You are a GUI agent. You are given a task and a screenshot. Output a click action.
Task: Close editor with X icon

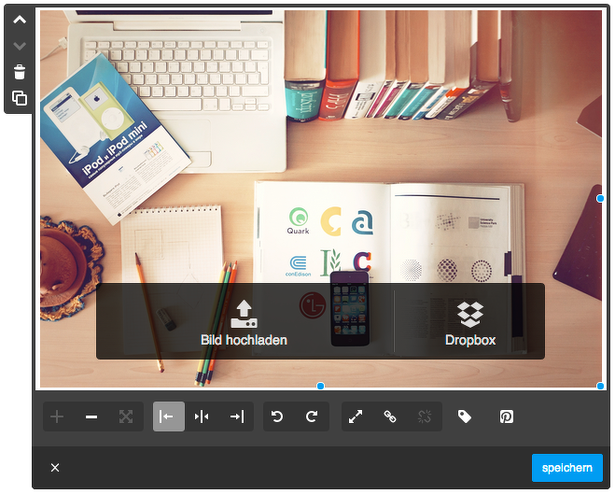tap(55, 468)
